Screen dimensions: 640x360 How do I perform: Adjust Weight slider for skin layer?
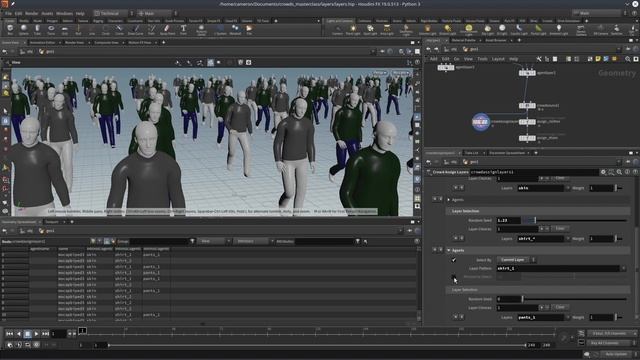click(x=619, y=188)
